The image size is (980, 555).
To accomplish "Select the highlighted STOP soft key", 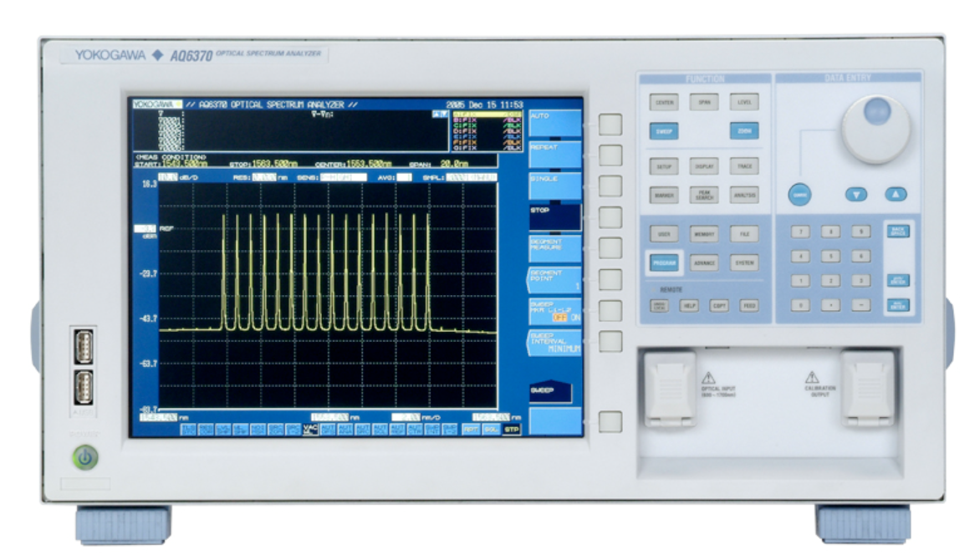I will (555, 216).
